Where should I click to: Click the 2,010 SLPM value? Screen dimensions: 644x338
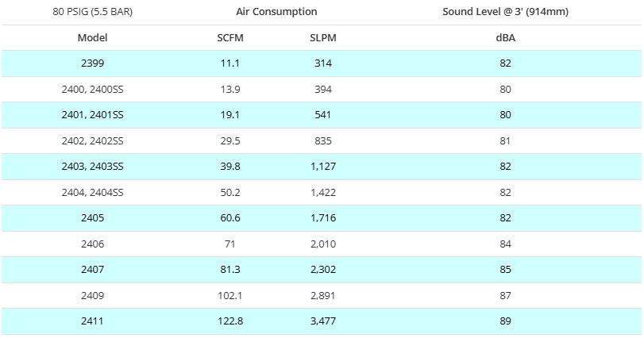tap(322, 244)
